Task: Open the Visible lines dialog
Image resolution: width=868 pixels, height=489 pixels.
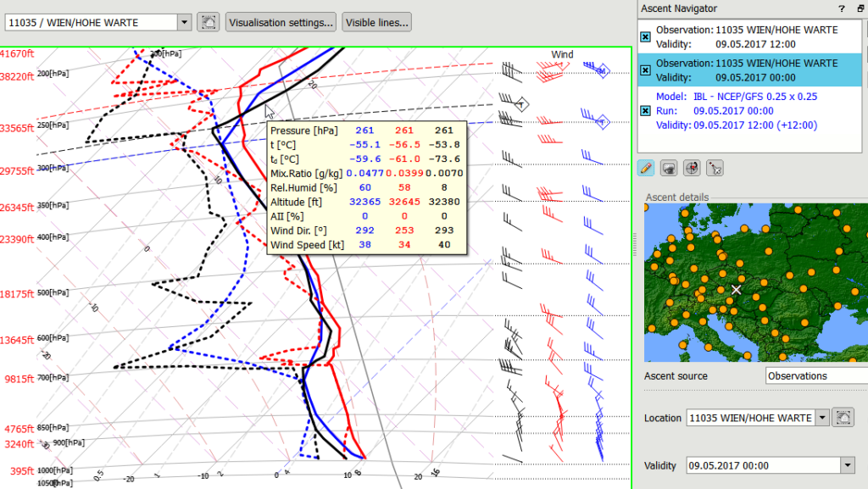Action: coord(376,22)
